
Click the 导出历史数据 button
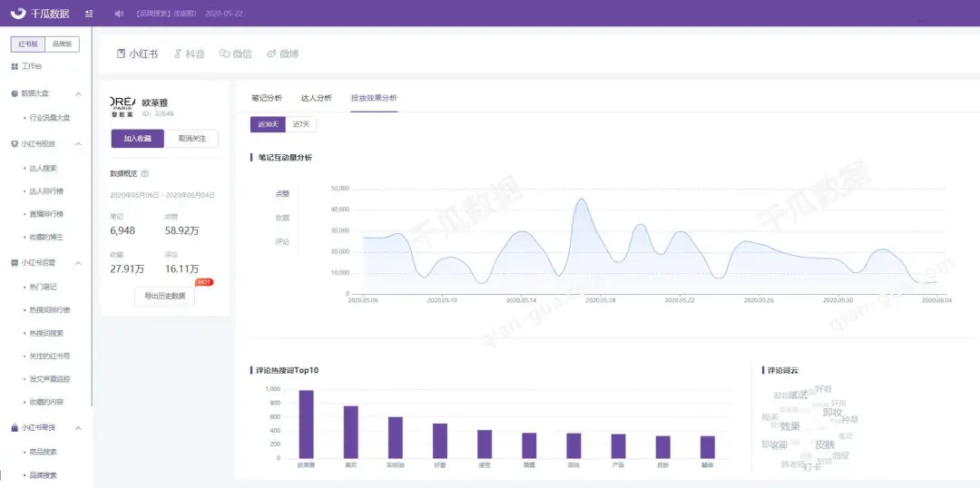164,297
